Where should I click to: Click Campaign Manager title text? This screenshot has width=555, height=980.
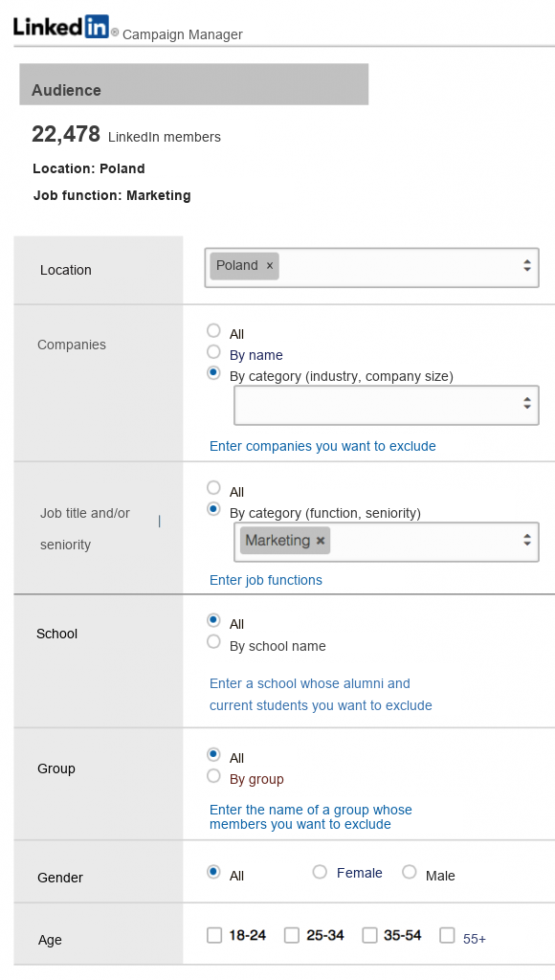click(x=183, y=34)
